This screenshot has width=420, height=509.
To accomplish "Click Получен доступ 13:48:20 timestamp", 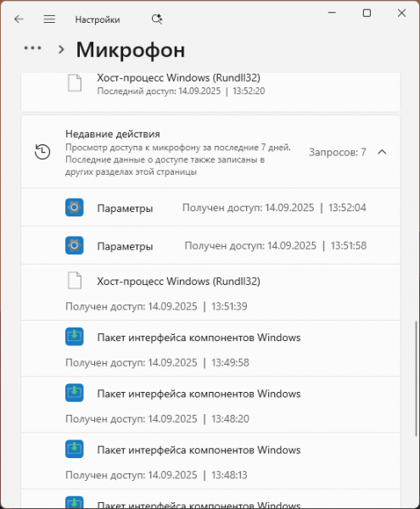I will click(158, 419).
